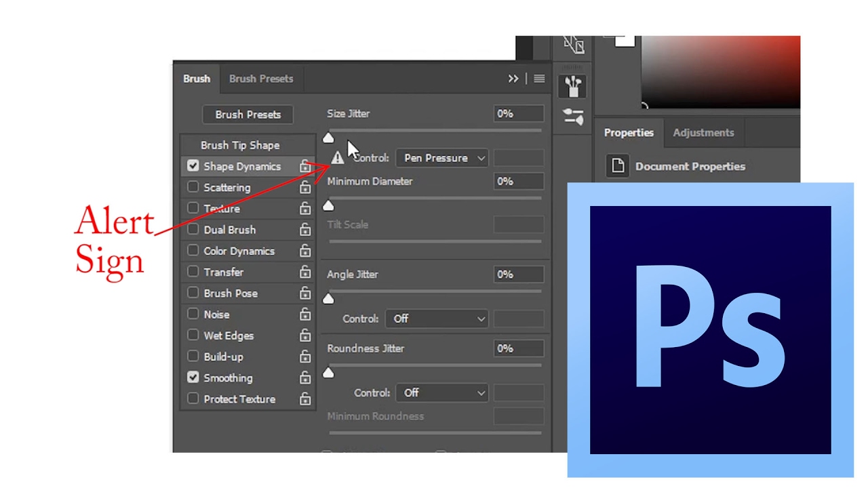Click the Minimum Diameter slider handle
The image size is (868, 488).
point(328,205)
